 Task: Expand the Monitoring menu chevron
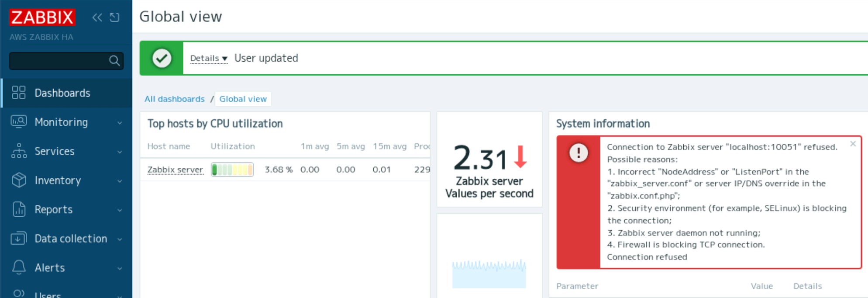(x=120, y=123)
